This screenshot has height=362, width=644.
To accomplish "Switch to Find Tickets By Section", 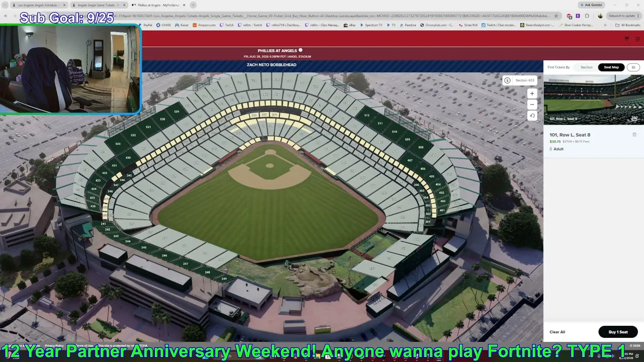I will pos(587,67).
